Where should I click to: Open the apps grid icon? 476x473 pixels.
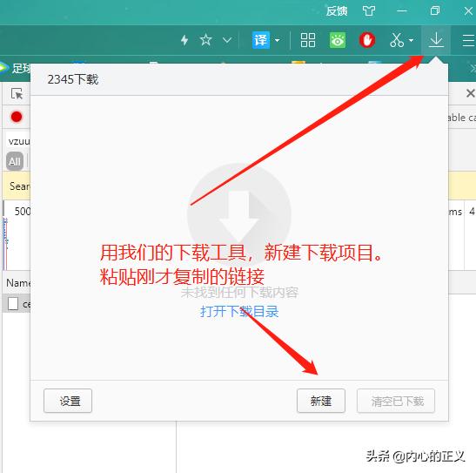pyautogui.click(x=308, y=40)
